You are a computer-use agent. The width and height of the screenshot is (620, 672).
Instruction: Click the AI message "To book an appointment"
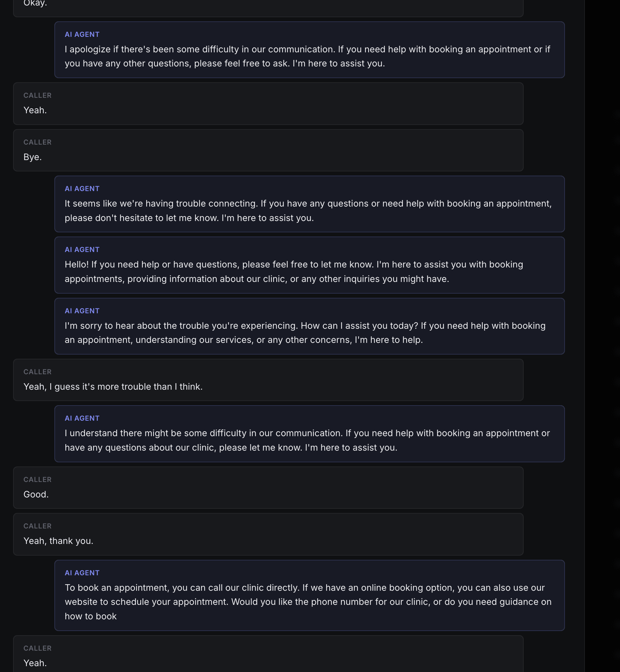coord(309,595)
